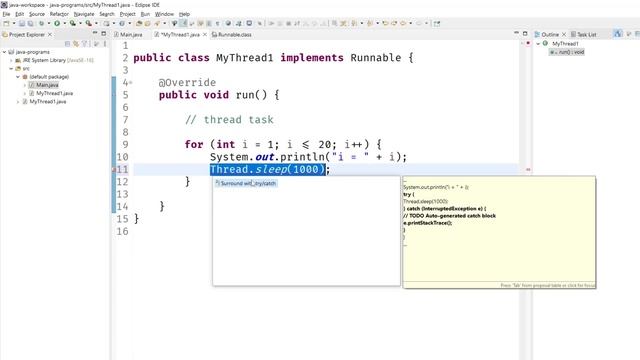This screenshot has width=640, height=360.
Task: Click the New Java Package toolbar icon
Action: click(x=106, y=23)
